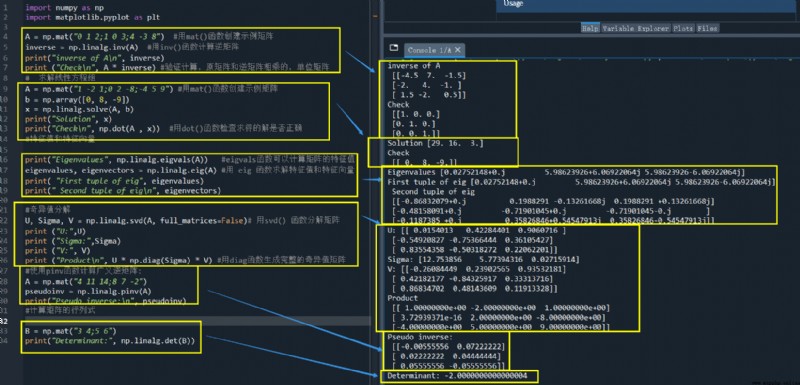Click the print("Solution", x) line
Image resolution: width=800 pixels, height=385 pixels.
tap(67, 119)
